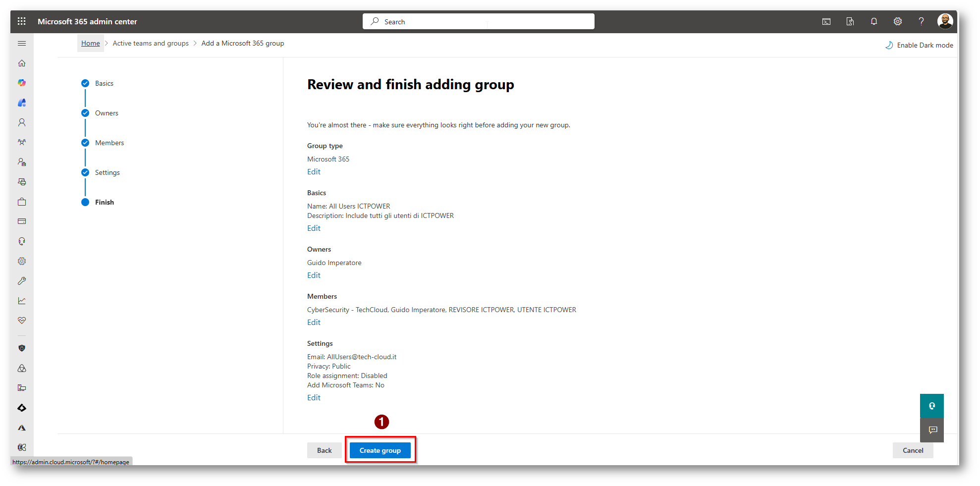This screenshot has height=486, width=980.
Task: Click the 'Guido Imperatore' owner name
Action: point(334,263)
